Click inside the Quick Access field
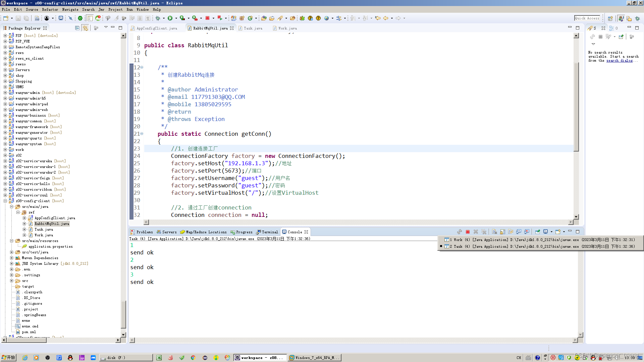 pyautogui.click(x=587, y=18)
